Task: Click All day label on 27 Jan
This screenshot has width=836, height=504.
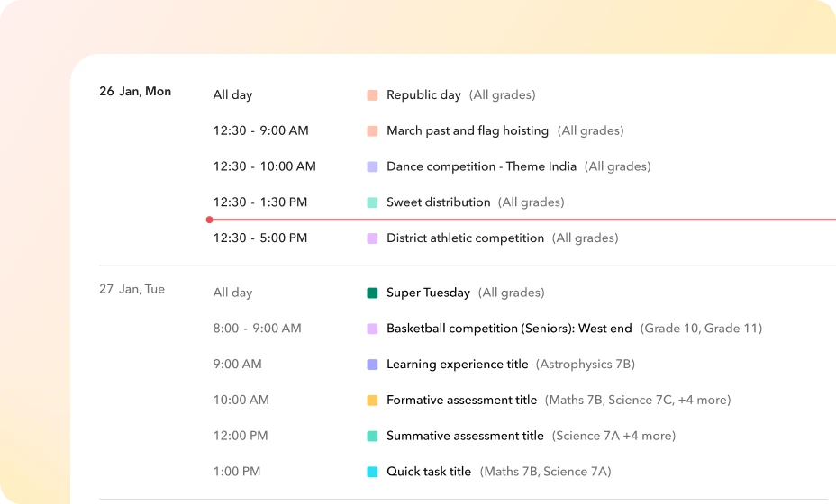Action: 232,292
